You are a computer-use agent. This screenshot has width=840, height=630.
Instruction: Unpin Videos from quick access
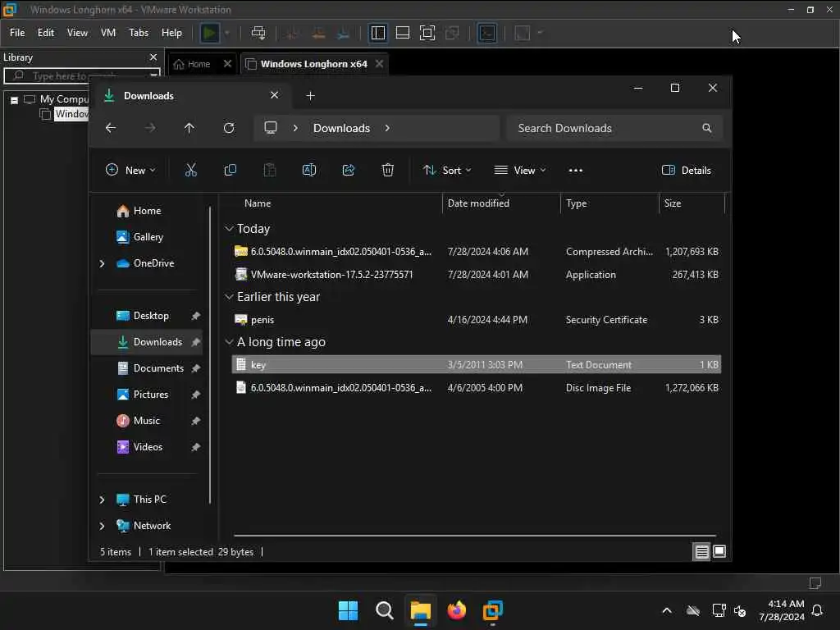(196, 447)
